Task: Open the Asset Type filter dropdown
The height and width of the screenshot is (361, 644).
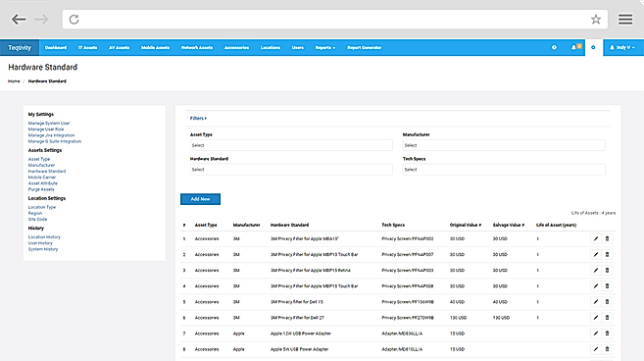Action: pyautogui.click(x=291, y=145)
